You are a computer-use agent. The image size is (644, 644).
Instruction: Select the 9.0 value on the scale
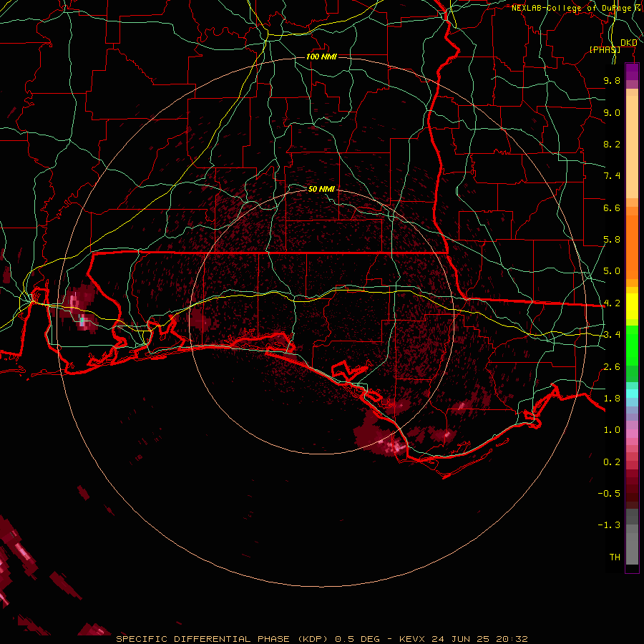[612, 112]
